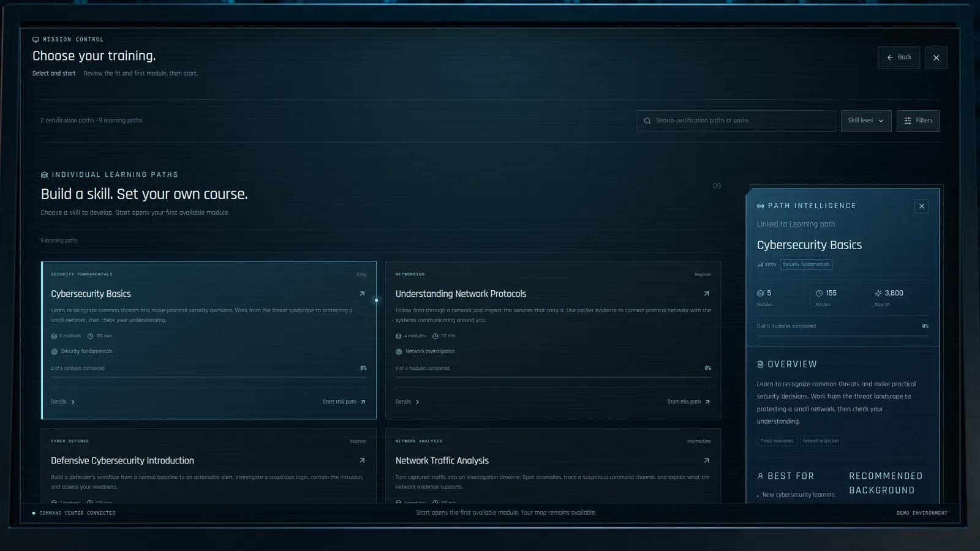Click the Overview document icon

[x=761, y=364]
